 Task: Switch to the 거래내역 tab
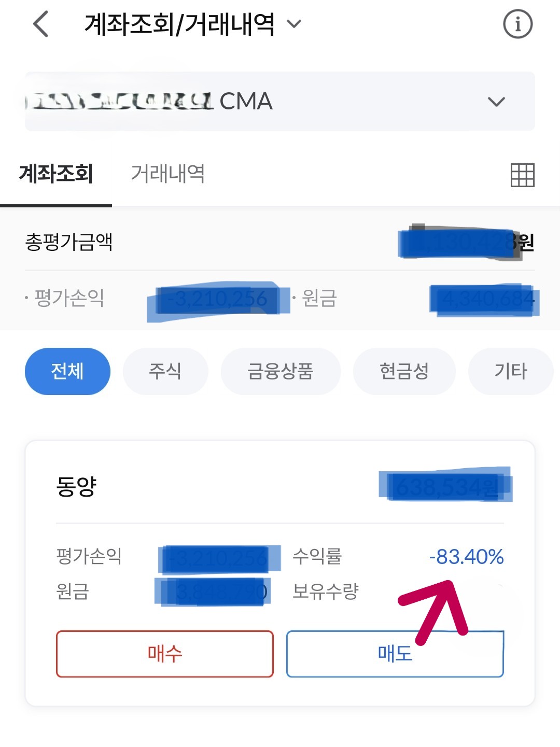(x=167, y=174)
